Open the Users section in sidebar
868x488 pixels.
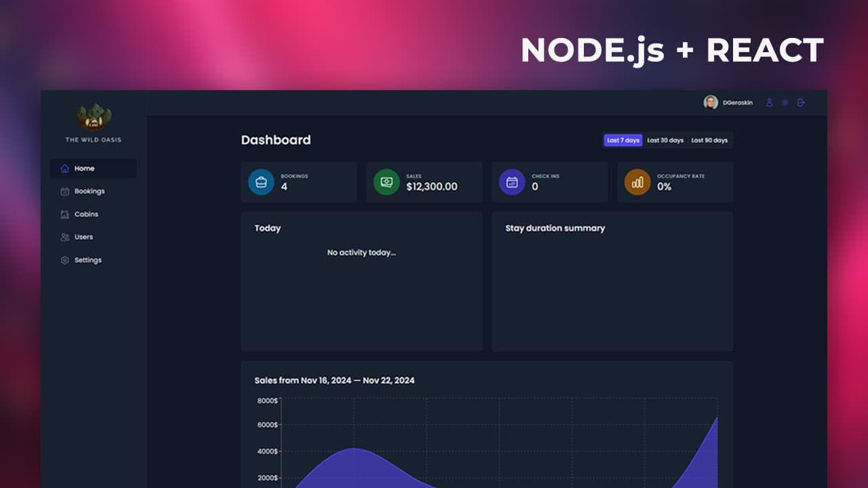(x=94, y=237)
